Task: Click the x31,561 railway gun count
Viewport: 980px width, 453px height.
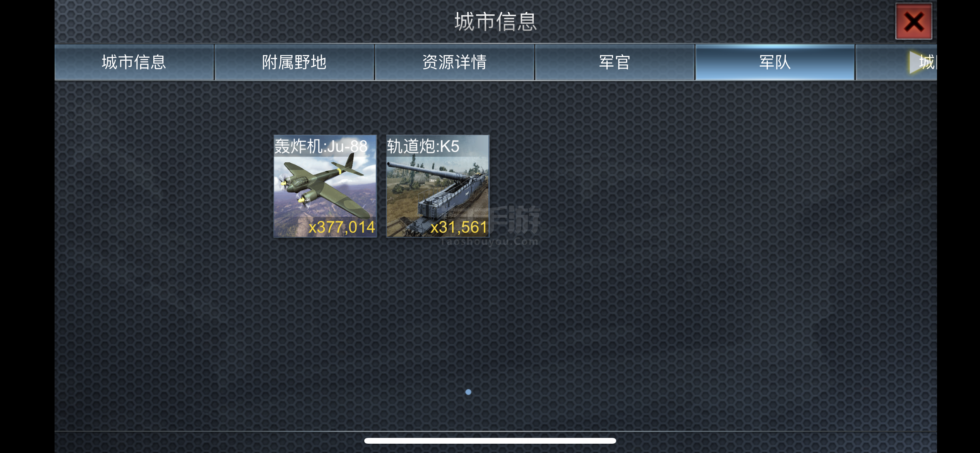Action: (x=459, y=227)
